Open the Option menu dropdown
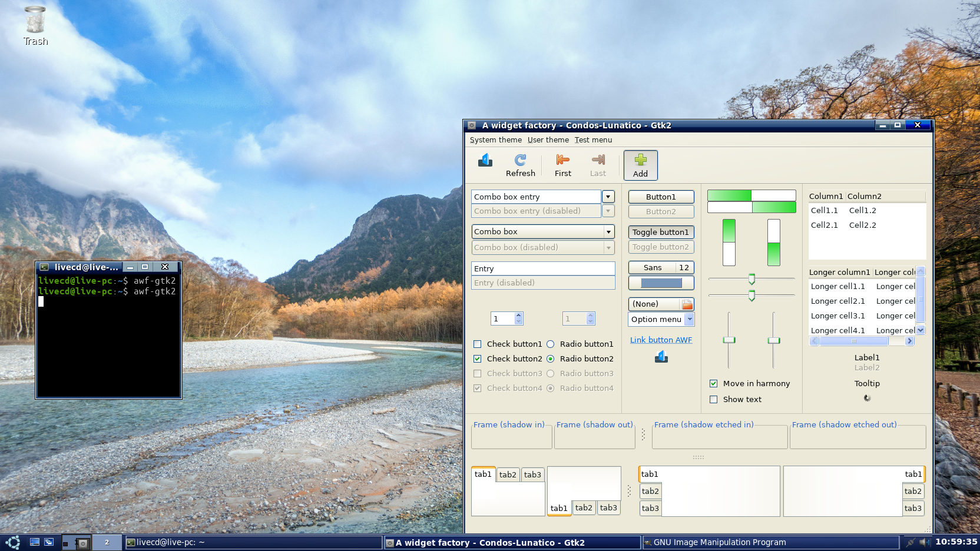Viewport: 980px width, 551px height. tap(661, 320)
